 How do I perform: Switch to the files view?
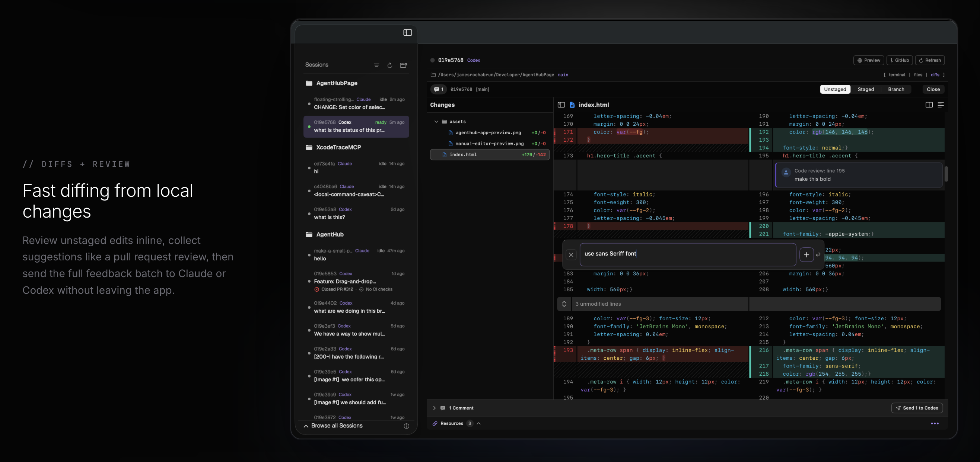pos(918,75)
